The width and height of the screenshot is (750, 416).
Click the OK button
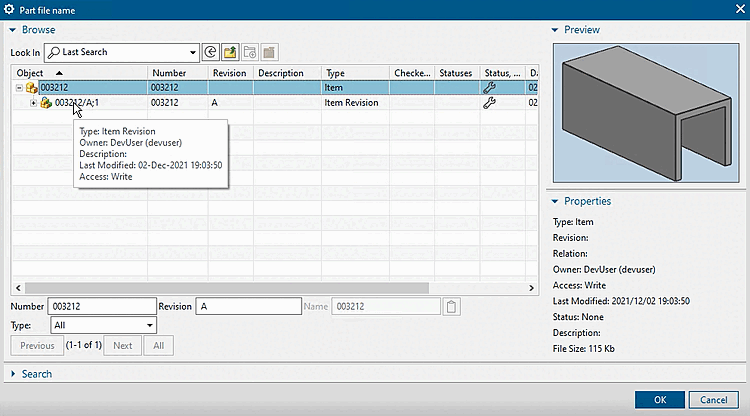(x=660, y=400)
